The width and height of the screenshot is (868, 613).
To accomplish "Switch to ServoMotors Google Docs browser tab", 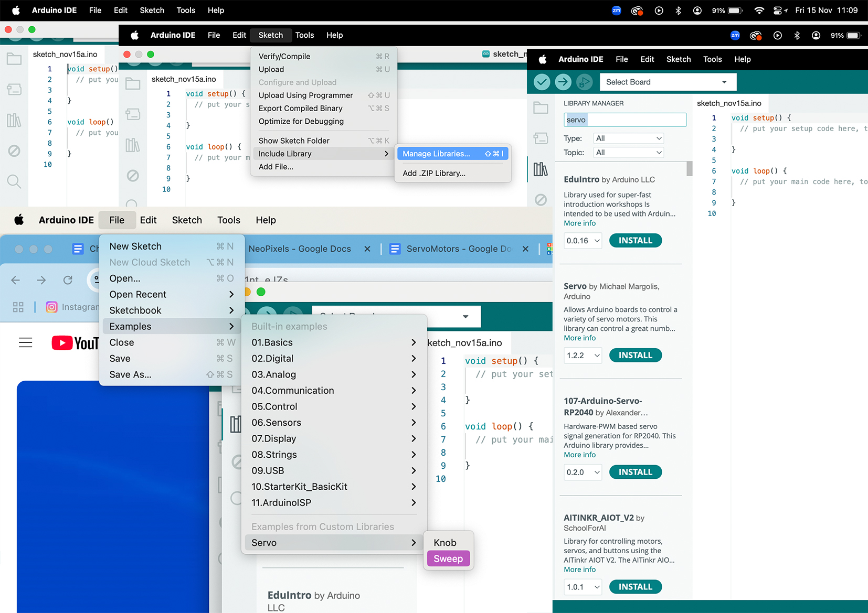I will (x=459, y=249).
